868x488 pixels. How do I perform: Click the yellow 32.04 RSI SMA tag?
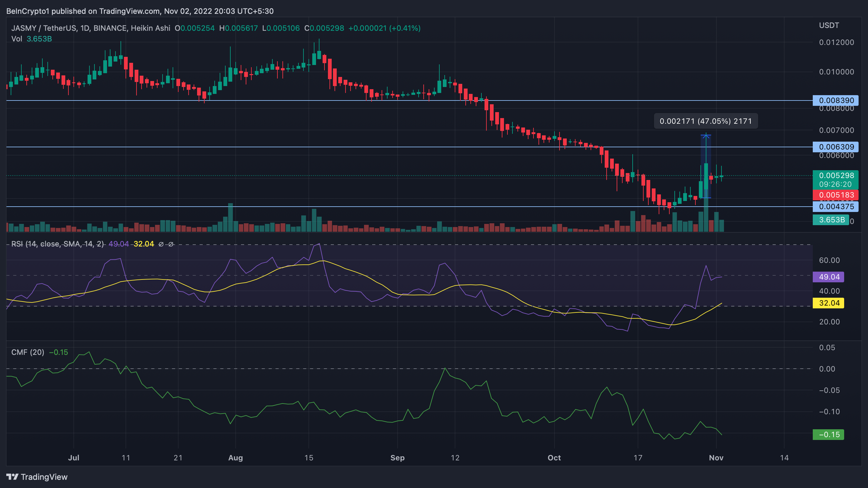829,303
